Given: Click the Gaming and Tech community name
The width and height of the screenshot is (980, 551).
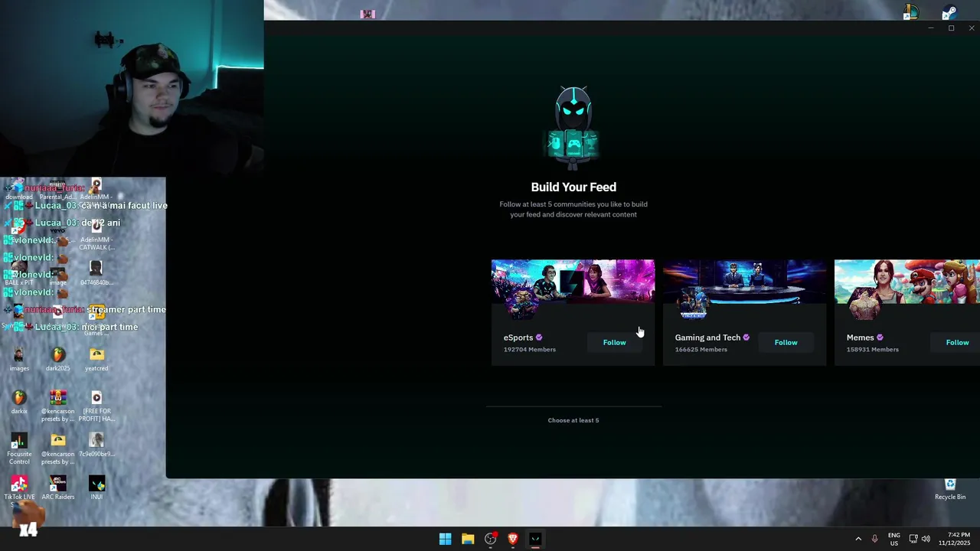Looking at the screenshot, I should 707,337.
